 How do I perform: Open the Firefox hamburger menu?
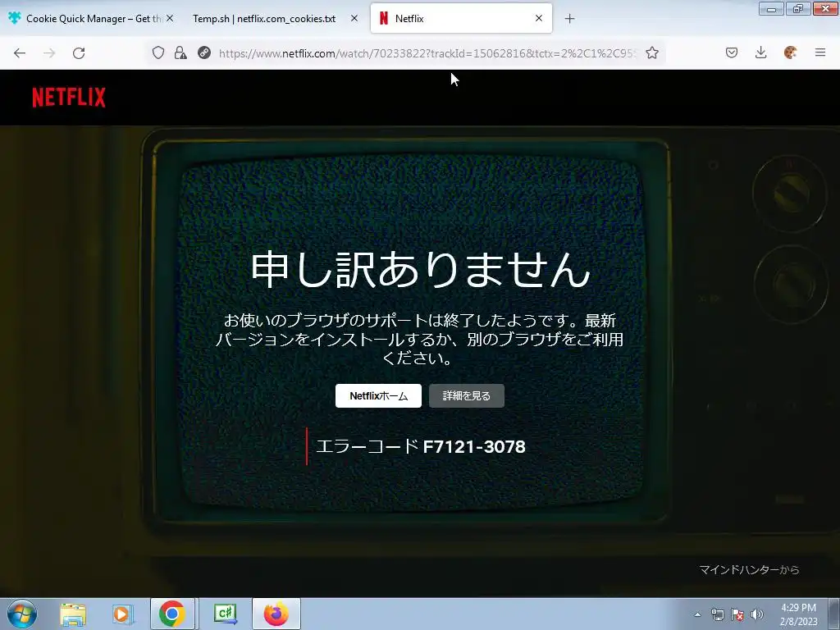(x=820, y=52)
